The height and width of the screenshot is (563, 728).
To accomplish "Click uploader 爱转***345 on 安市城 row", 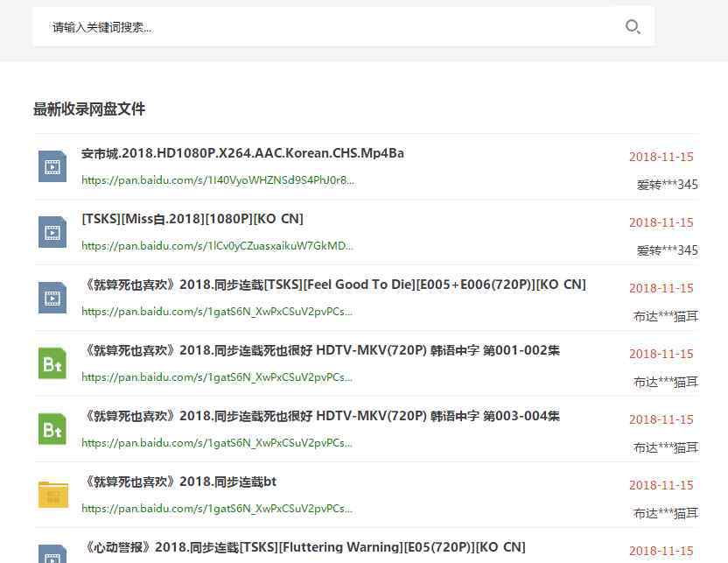I will (667, 185).
